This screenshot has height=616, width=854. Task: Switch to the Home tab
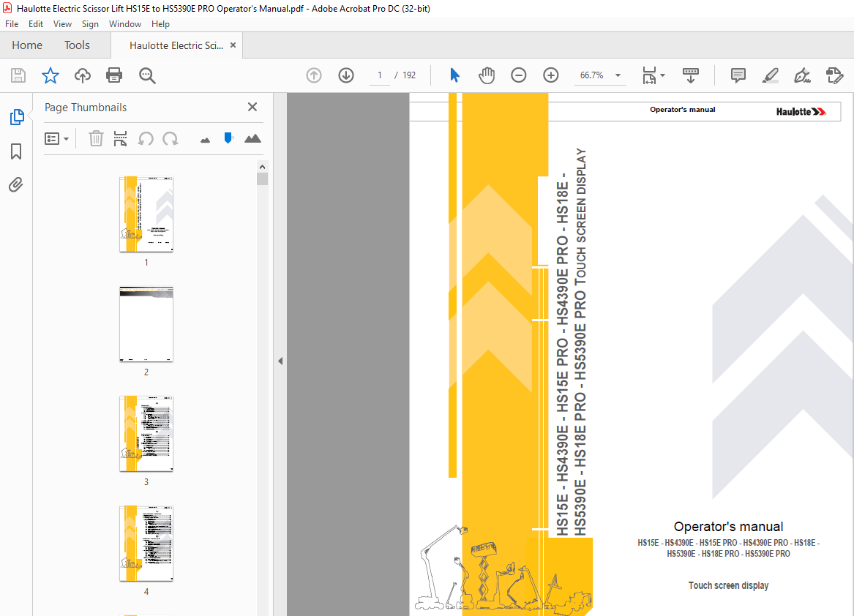27,45
